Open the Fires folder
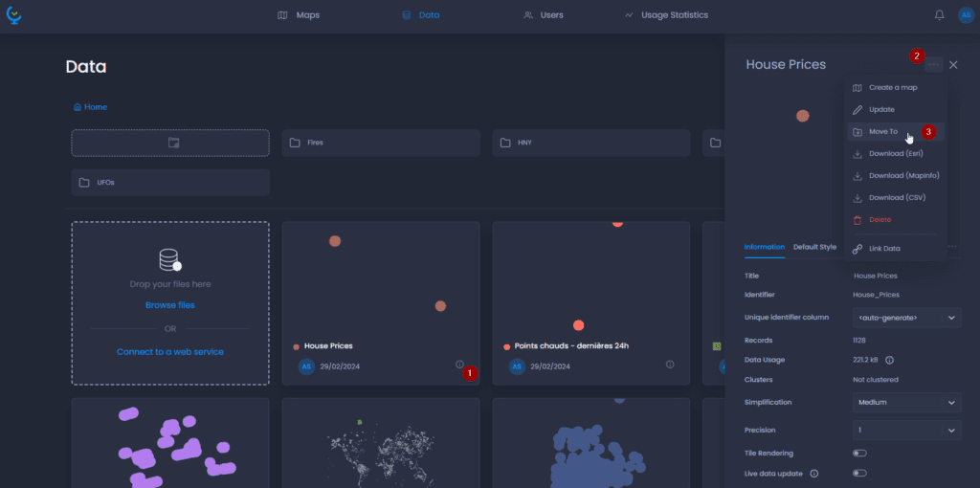980x488 pixels. (381, 144)
